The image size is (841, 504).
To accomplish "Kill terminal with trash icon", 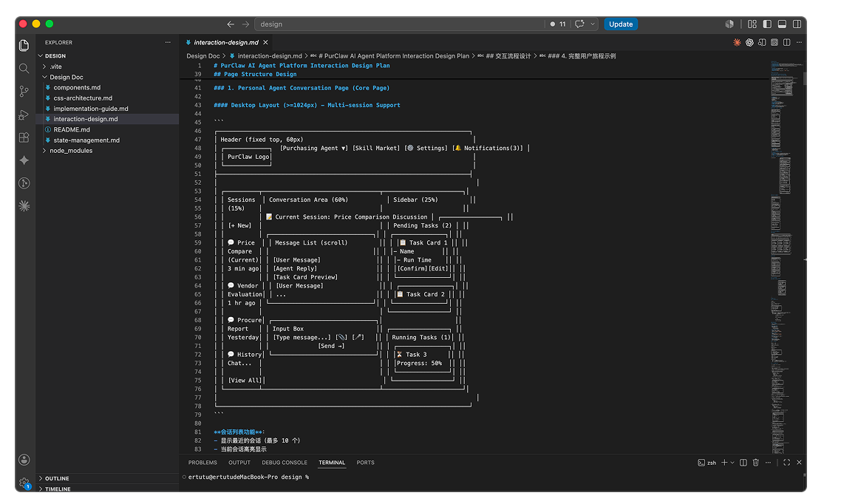I will pyautogui.click(x=756, y=463).
